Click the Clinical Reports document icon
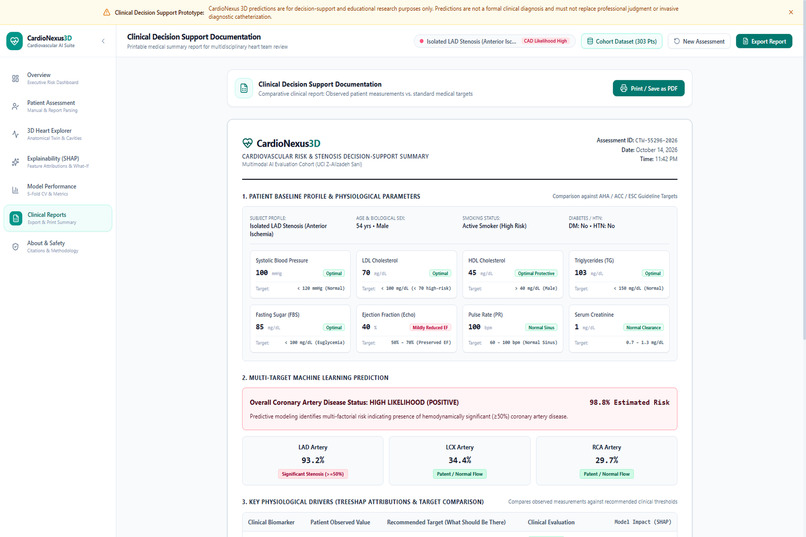806x537 pixels. (x=16, y=218)
